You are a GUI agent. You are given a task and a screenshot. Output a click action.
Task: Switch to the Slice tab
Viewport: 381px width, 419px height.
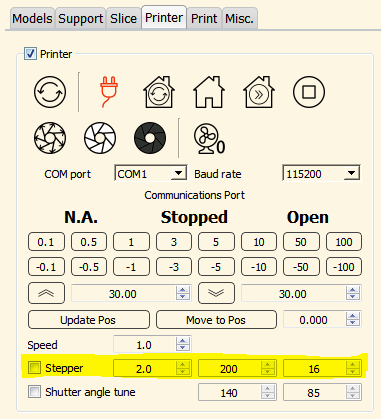[123, 19]
